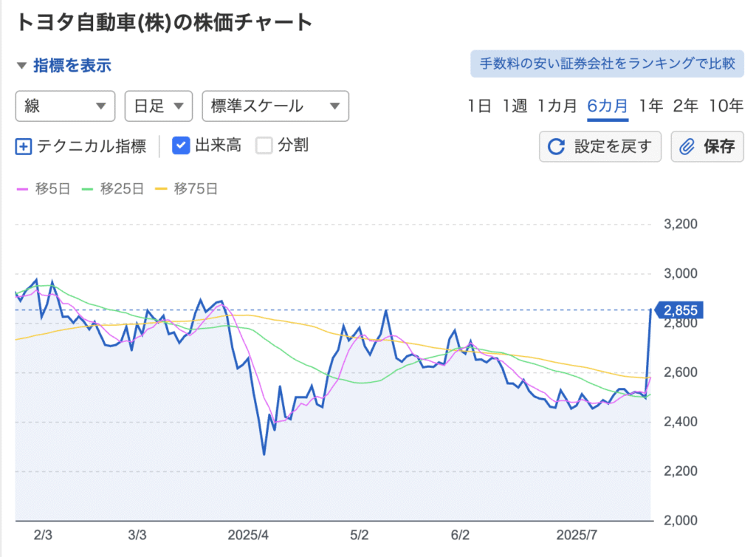Select the 1カ月 range tab

[557, 106]
